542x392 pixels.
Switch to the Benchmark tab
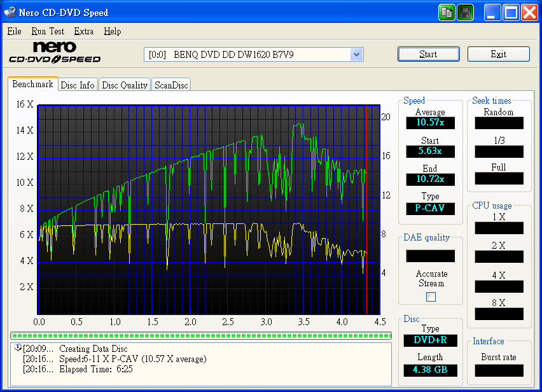click(33, 84)
